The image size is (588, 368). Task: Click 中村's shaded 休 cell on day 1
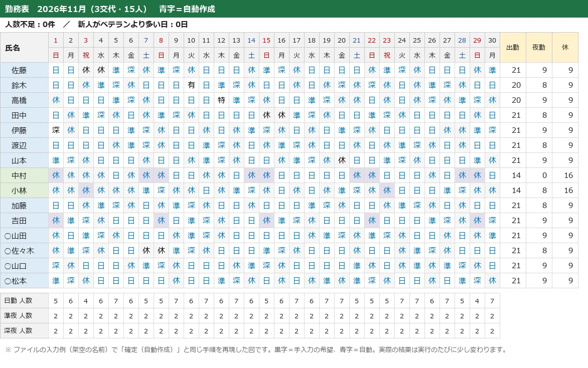click(x=56, y=175)
